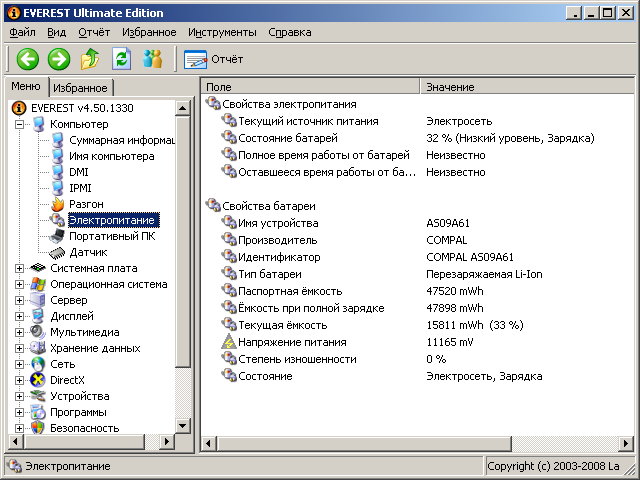The height and width of the screenshot is (480, 640).
Task: Expand the Сервер tree node
Action: pos(19,300)
